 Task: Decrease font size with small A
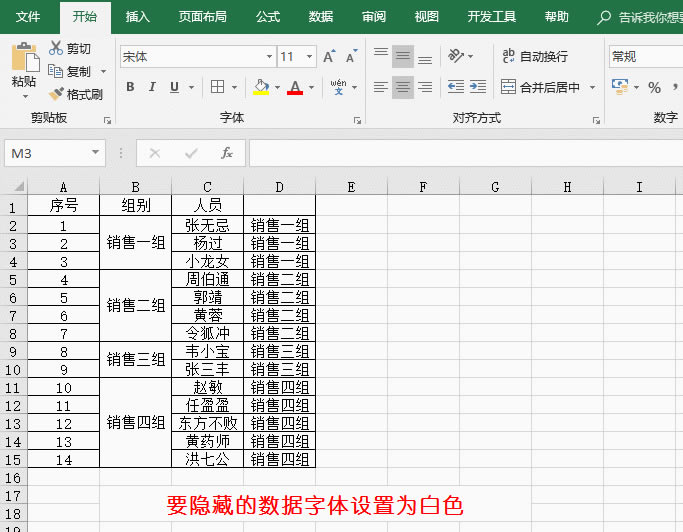click(351, 56)
